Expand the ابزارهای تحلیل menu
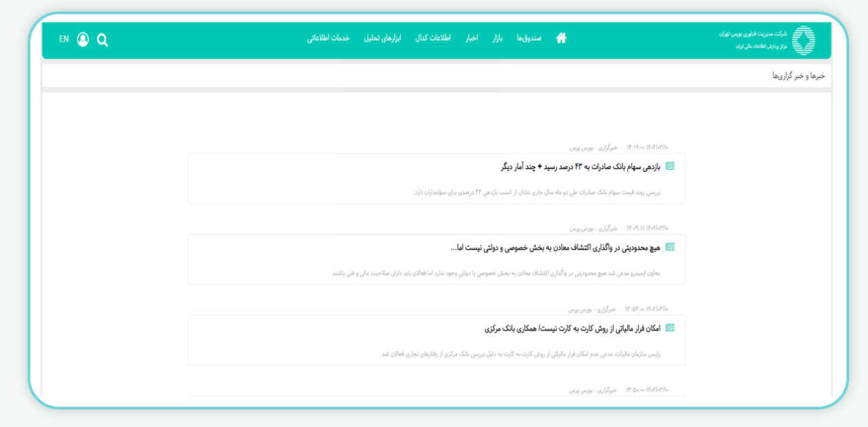 tap(382, 39)
